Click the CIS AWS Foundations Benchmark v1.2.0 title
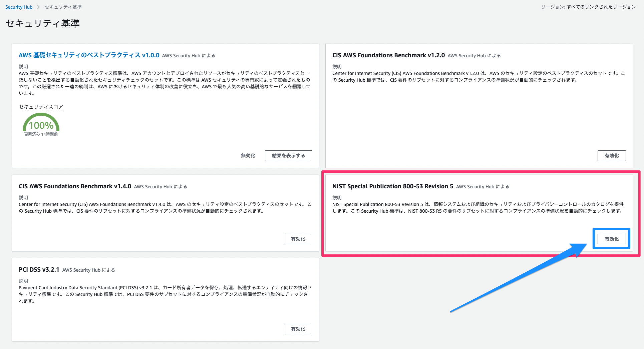 coord(388,55)
